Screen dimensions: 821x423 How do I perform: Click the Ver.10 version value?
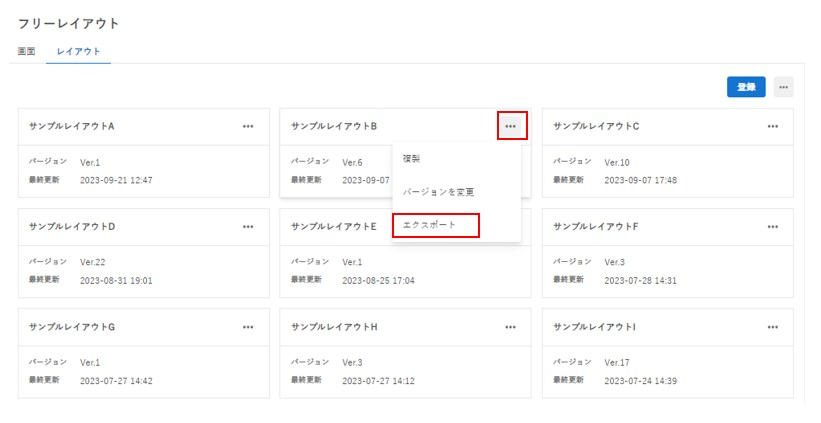[617, 163]
